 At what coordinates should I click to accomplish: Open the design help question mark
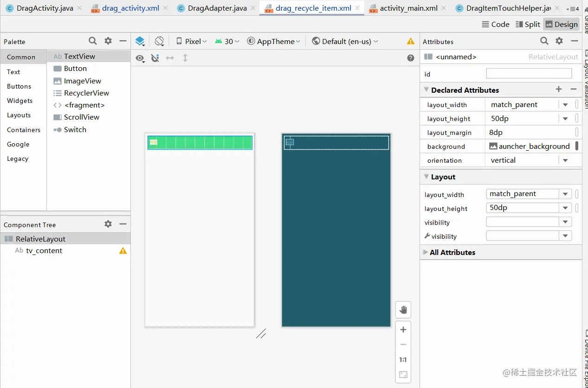[x=411, y=58]
